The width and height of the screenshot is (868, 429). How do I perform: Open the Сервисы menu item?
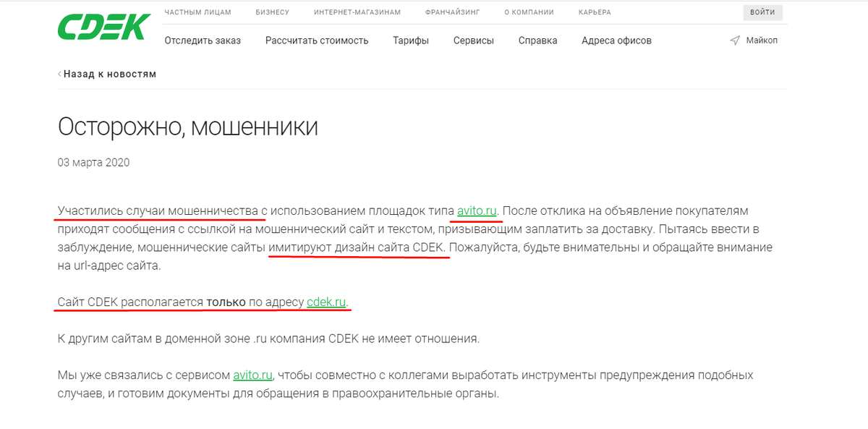[474, 41]
